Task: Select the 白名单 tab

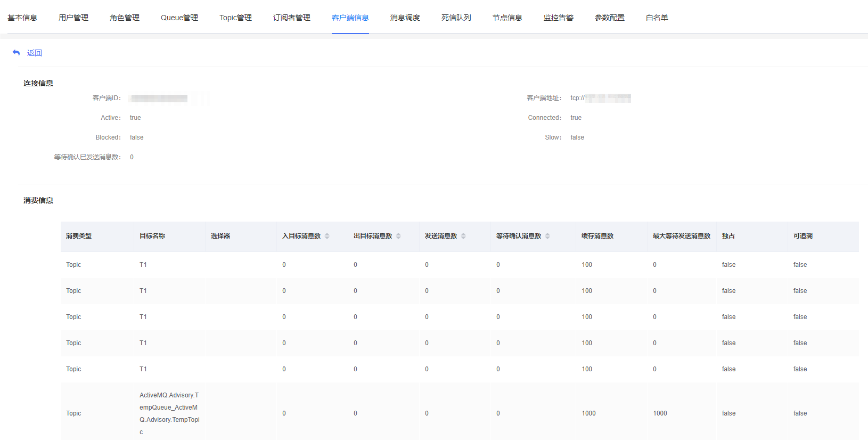Action: pyautogui.click(x=657, y=18)
